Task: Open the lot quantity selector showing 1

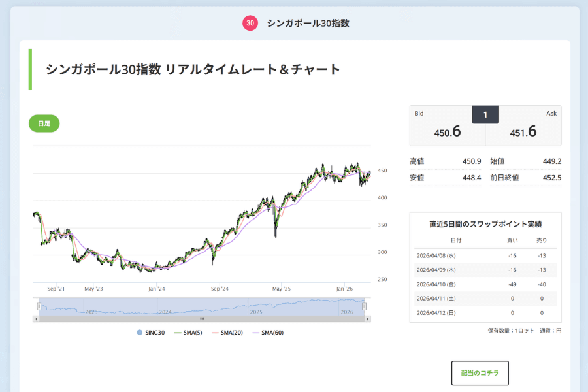Action: [x=485, y=114]
